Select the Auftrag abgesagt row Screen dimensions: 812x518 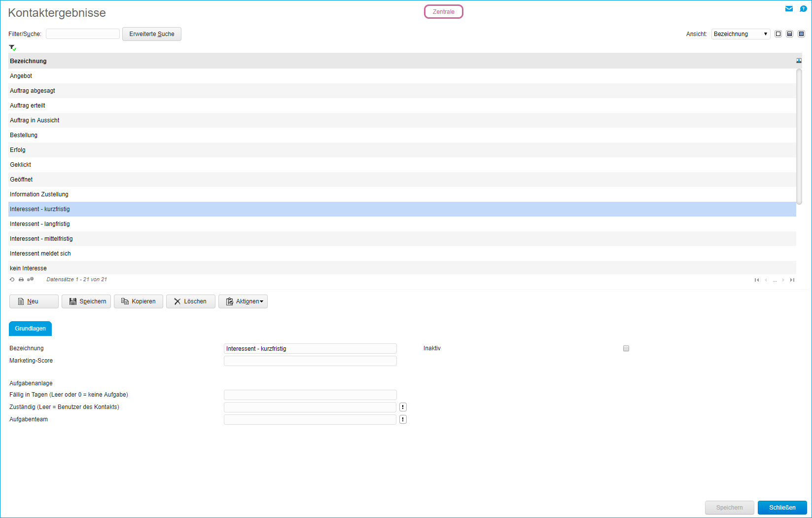point(402,91)
